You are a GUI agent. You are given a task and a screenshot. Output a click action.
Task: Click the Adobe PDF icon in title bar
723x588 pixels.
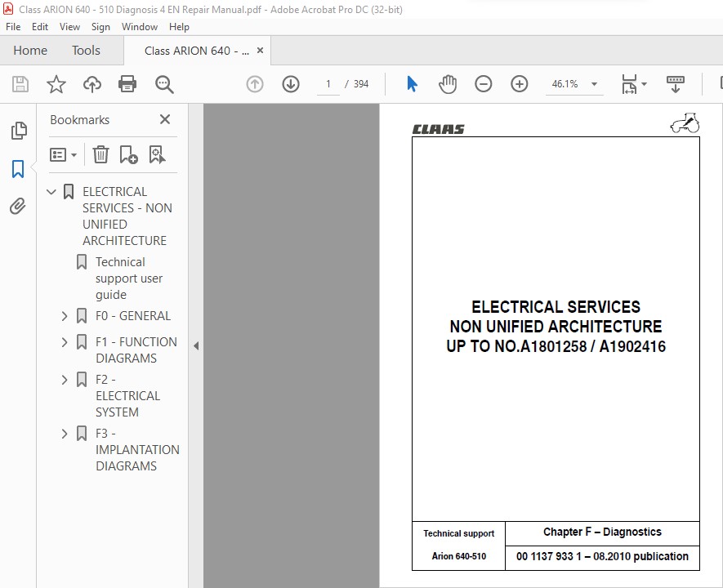(x=8, y=9)
